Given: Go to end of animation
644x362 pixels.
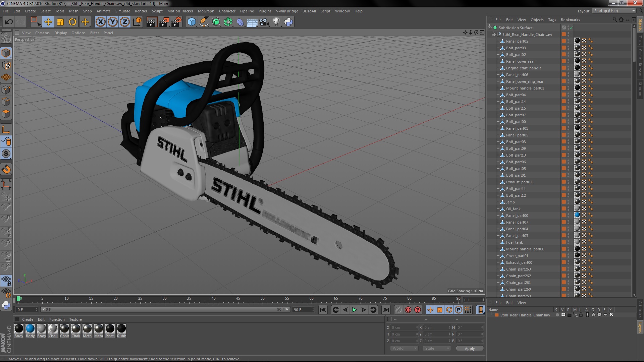Looking at the screenshot, I should point(386,310).
